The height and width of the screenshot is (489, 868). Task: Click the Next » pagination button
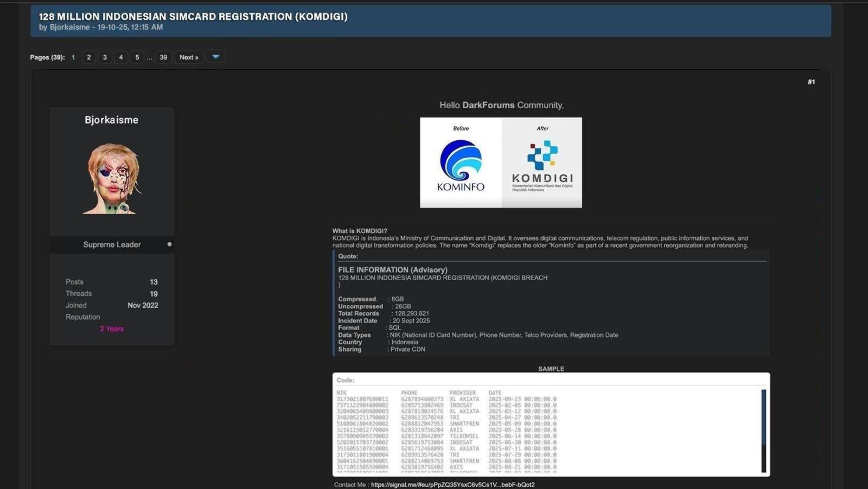coord(189,57)
